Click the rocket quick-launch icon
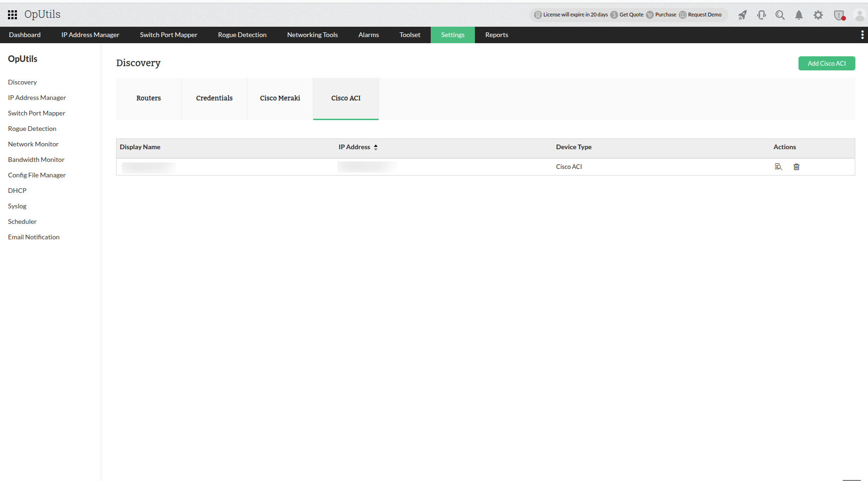The image size is (868, 481). [x=742, y=15]
